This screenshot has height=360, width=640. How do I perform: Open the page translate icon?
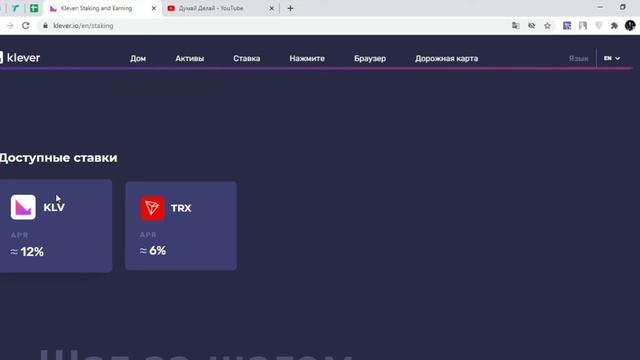click(516, 26)
